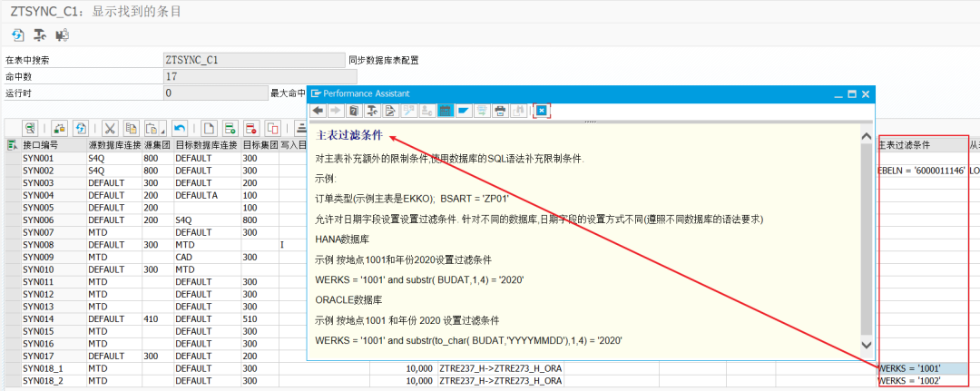Screen dimensions: 980x391
Task: Click the 目标数据库连接 column header
Action: coord(207,145)
